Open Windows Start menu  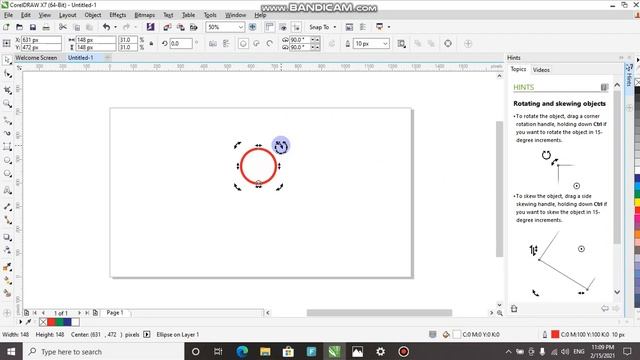coord(11,351)
